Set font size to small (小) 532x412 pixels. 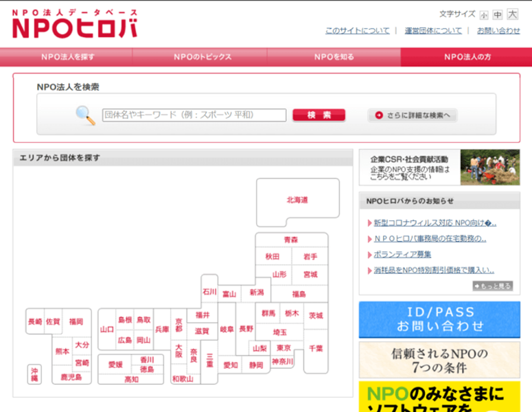(x=485, y=14)
